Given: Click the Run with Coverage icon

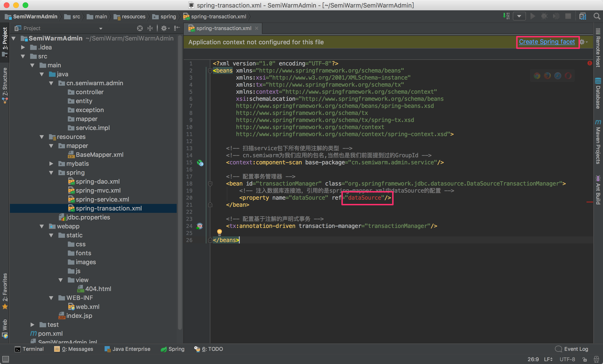Looking at the screenshot, I should [x=556, y=16].
